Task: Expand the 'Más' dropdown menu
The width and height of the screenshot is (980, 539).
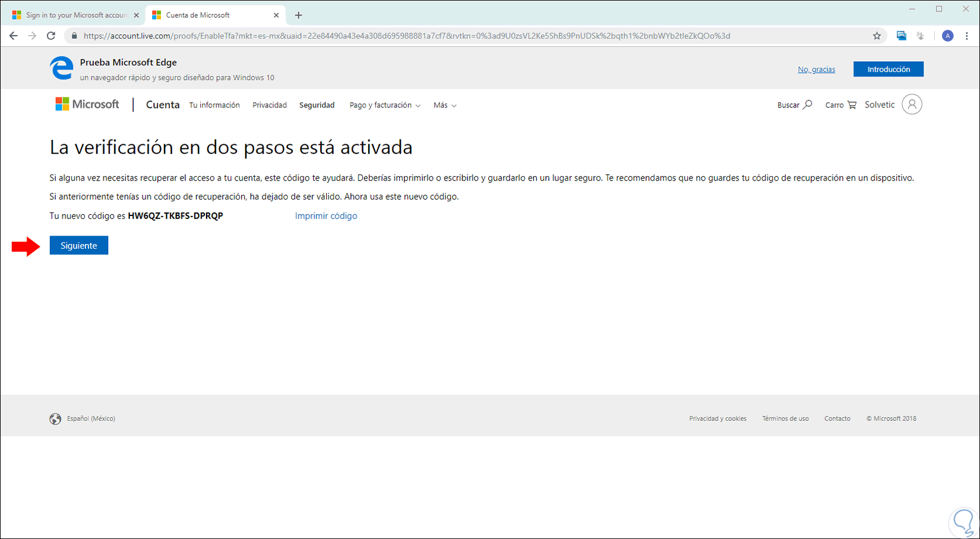Action: coord(445,105)
